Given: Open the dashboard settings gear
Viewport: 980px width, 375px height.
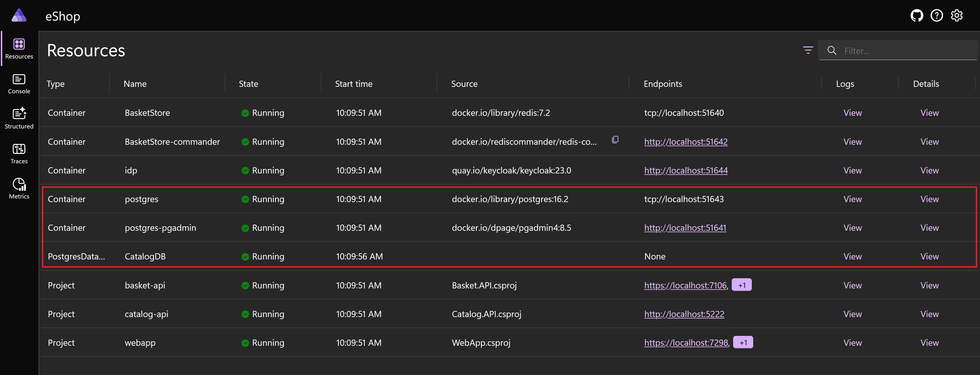Looking at the screenshot, I should point(957,15).
